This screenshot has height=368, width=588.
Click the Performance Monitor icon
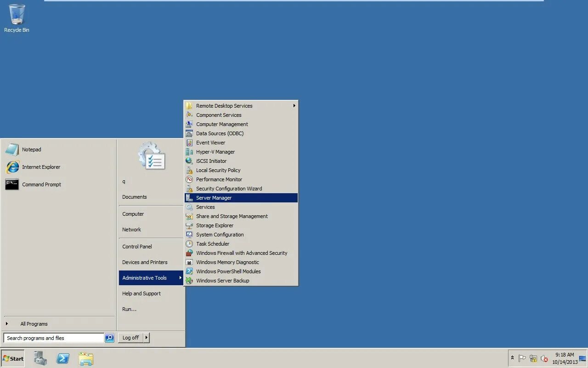(x=189, y=179)
